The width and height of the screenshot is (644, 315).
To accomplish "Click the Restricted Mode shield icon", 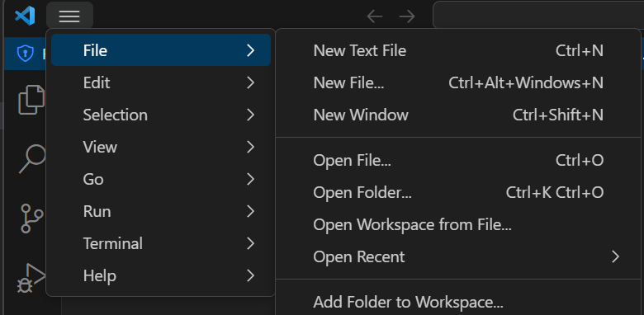I will (25, 54).
